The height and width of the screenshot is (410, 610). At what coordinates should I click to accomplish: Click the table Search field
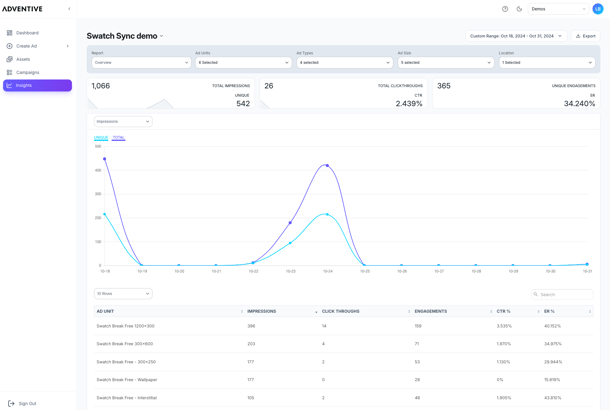tap(562, 294)
